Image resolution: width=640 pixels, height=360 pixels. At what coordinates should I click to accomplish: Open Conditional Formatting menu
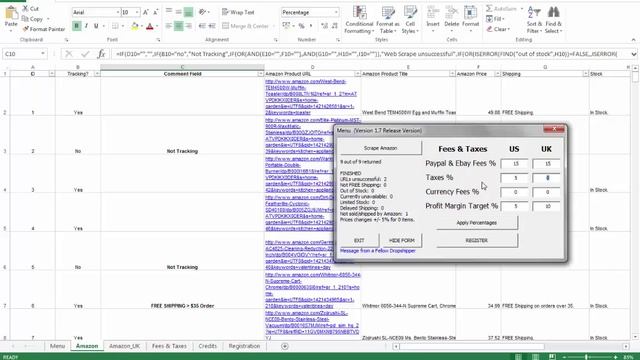(359, 20)
